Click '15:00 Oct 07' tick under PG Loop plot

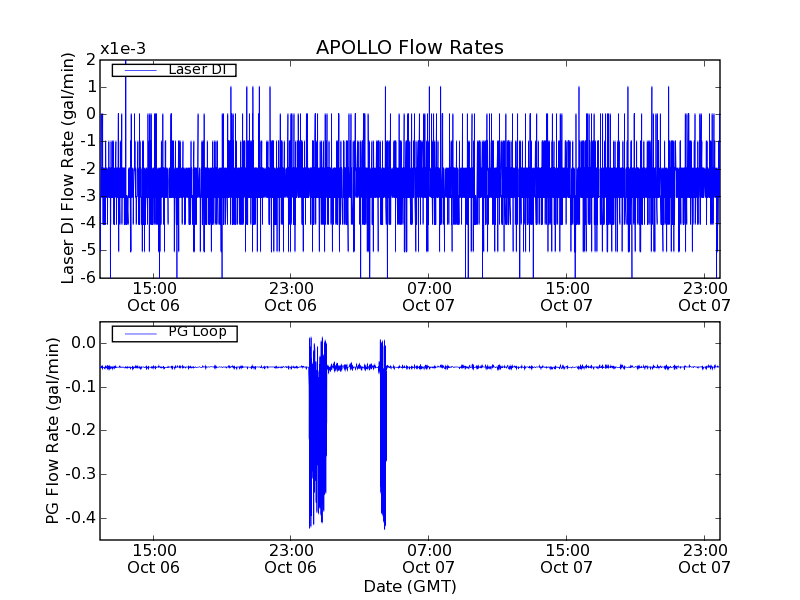point(566,559)
